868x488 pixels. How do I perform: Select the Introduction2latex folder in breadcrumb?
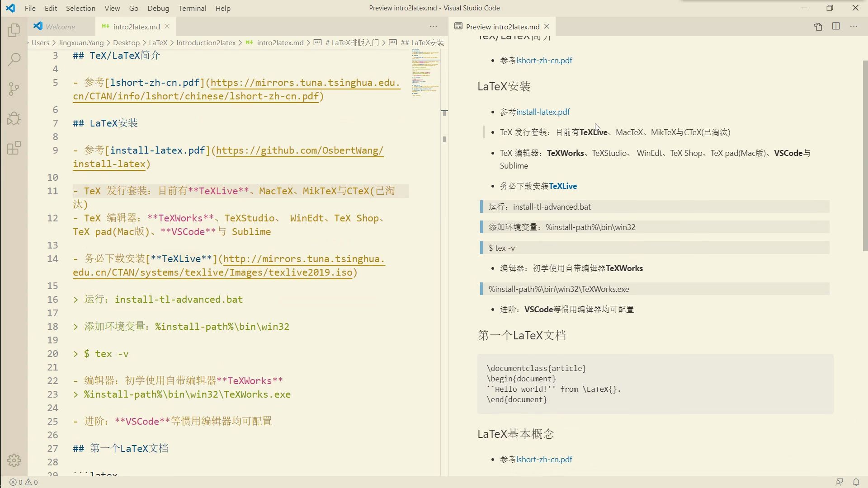pos(206,42)
